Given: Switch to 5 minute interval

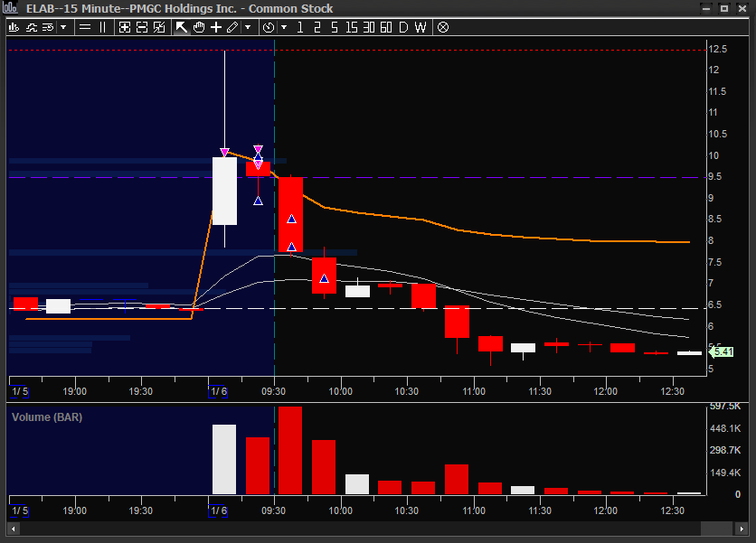Looking at the screenshot, I should [334, 27].
